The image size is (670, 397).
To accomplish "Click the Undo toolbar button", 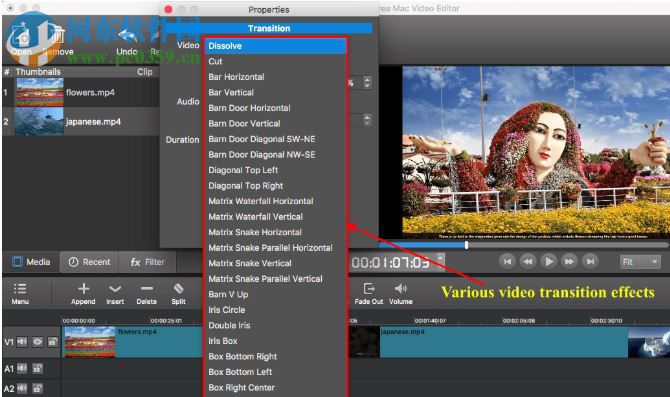I will [127, 43].
